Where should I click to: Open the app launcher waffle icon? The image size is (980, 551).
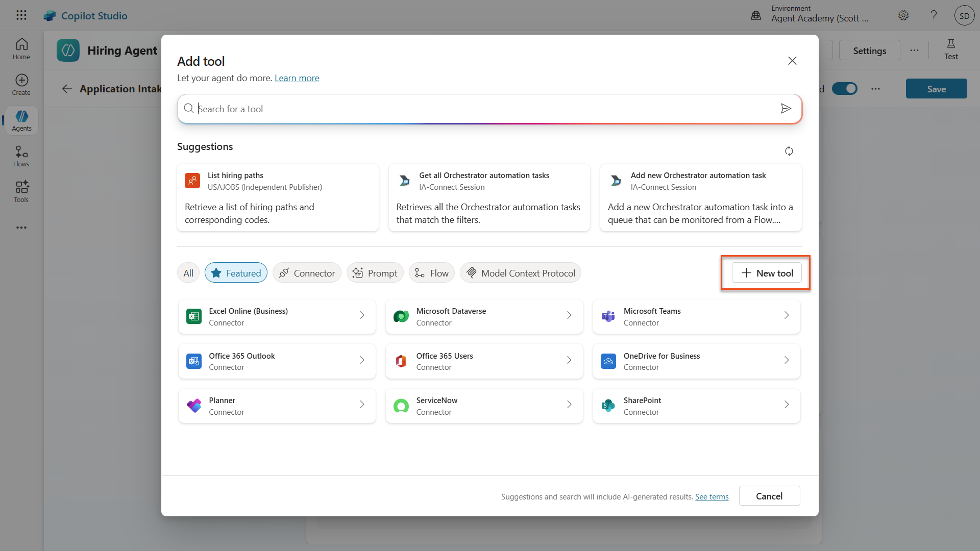(x=21, y=15)
